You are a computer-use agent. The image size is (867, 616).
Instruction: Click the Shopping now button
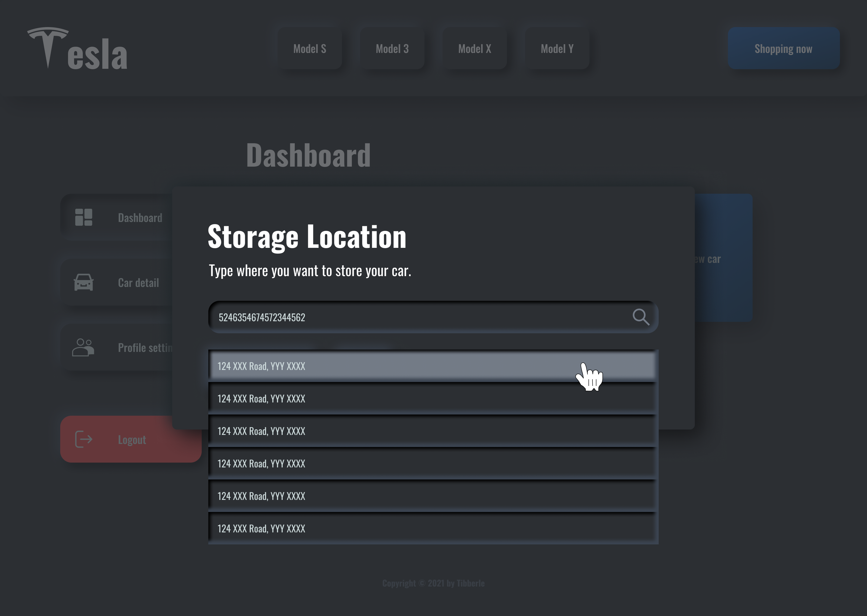(784, 48)
